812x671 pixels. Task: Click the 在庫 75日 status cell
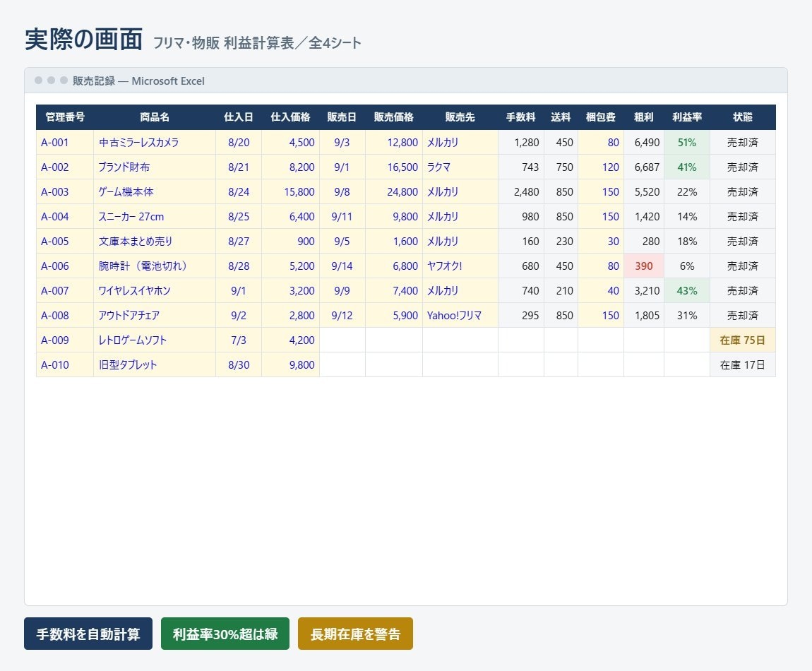743,340
